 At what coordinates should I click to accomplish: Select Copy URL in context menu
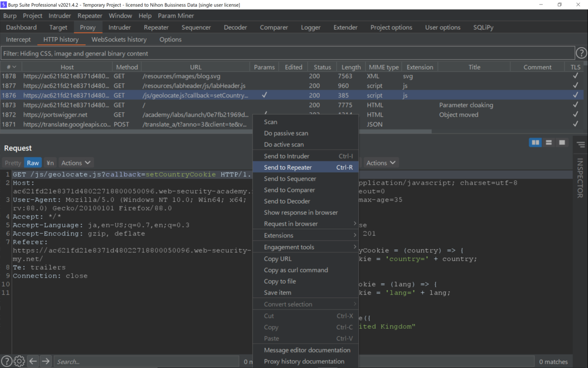point(305,259)
